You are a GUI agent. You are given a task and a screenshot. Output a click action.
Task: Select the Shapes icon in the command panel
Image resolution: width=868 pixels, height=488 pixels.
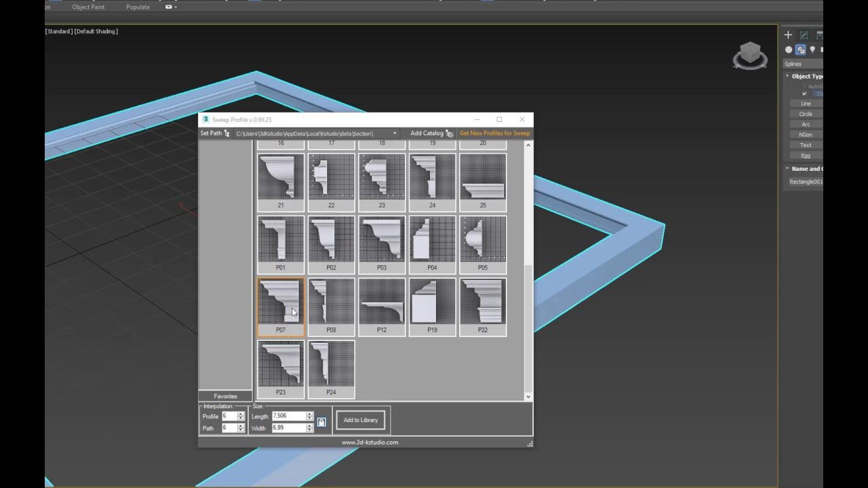801,49
